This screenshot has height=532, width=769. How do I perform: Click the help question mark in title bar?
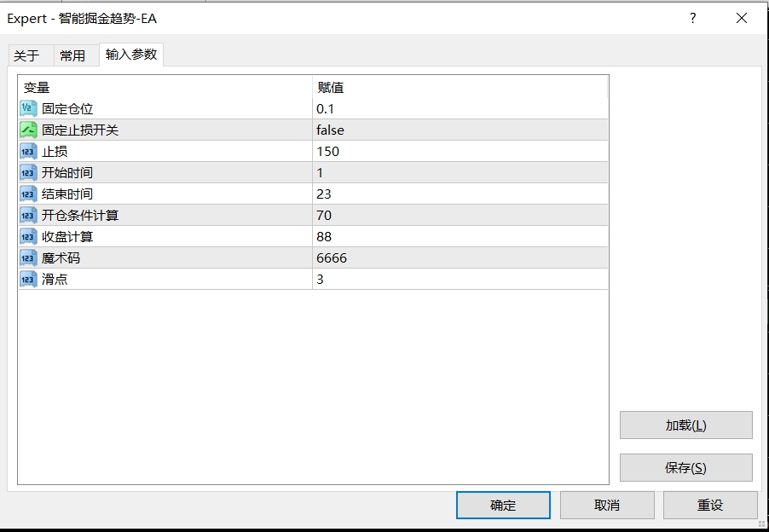click(x=692, y=18)
